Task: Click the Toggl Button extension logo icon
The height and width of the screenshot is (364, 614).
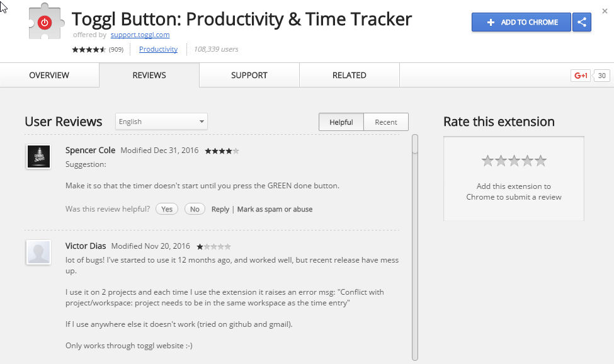Action: (44, 23)
